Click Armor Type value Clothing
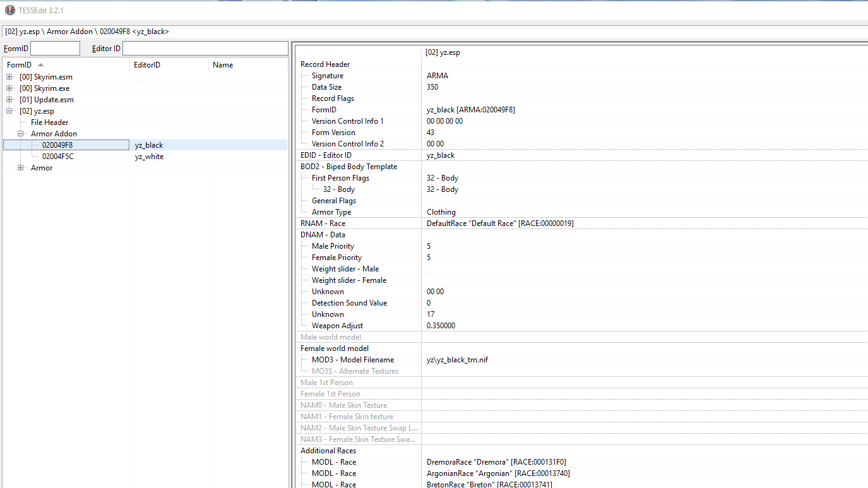868x488 pixels. pos(441,212)
